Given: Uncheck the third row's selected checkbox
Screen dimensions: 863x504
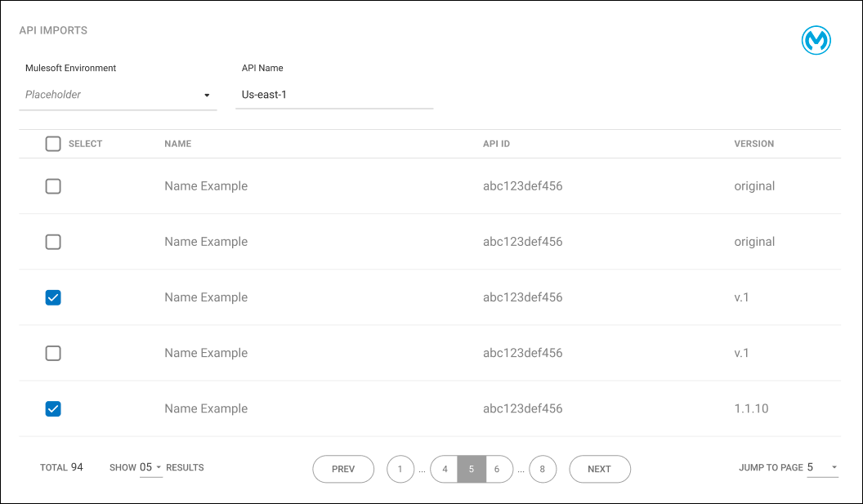Looking at the screenshot, I should click(53, 297).
